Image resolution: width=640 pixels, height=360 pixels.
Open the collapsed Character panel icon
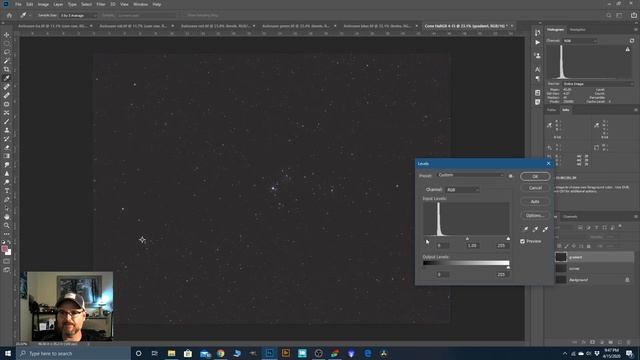(x=538, y=69)
